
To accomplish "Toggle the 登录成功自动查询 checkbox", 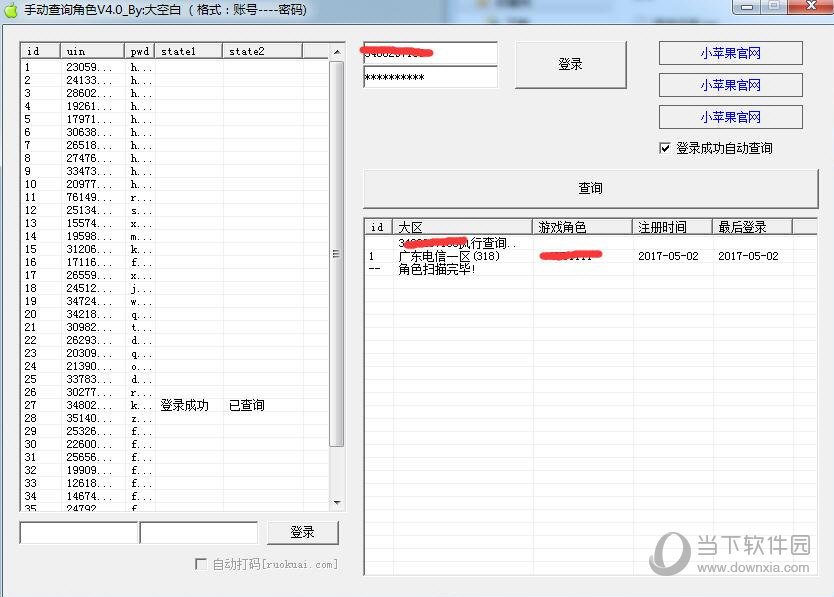I will click(x=664, y=148).
